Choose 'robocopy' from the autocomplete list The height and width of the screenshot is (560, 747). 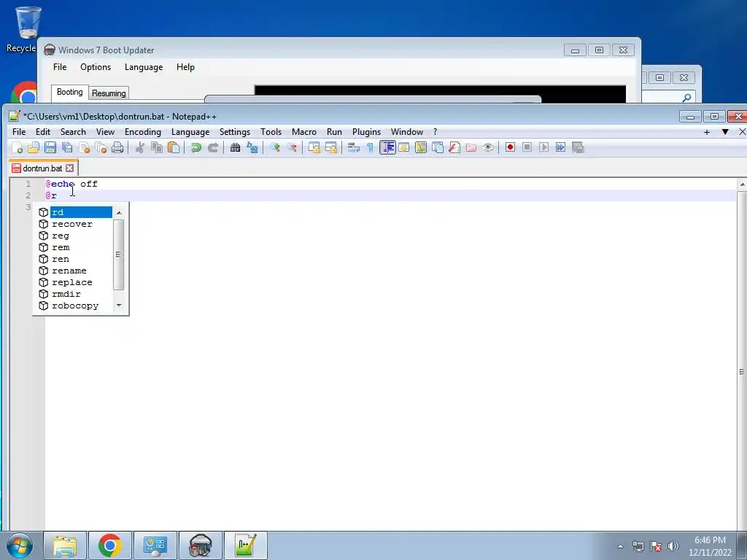point(75,306)
